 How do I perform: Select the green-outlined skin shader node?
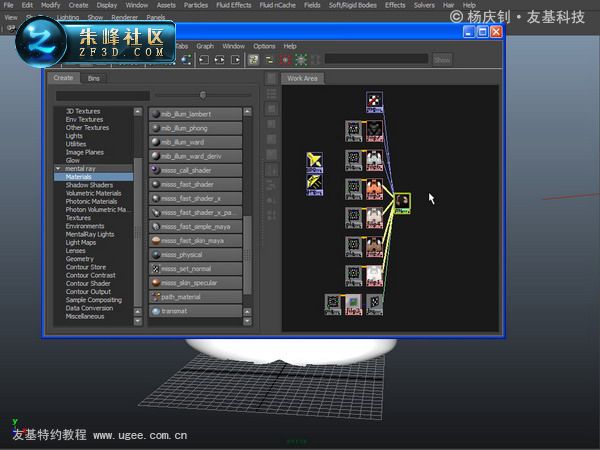pyautogui.click(x=402, y=203)
